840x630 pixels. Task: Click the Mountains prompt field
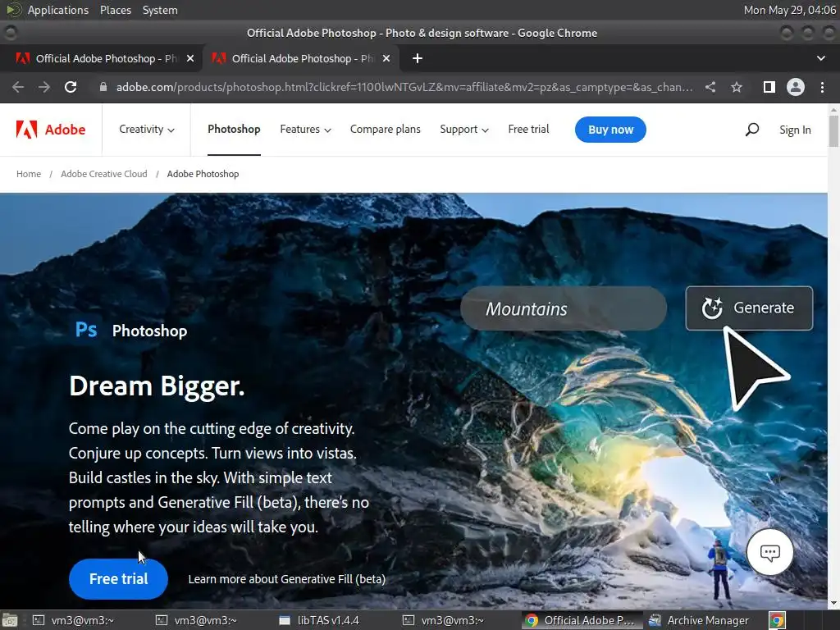pos(564,308)
